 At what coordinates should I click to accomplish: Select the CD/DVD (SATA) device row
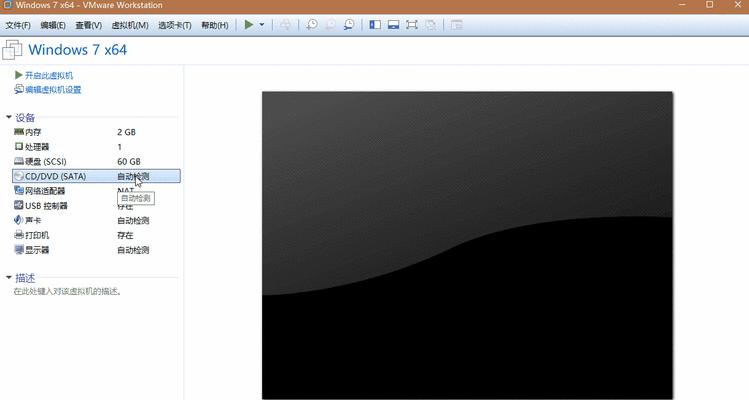coord(96,176)
